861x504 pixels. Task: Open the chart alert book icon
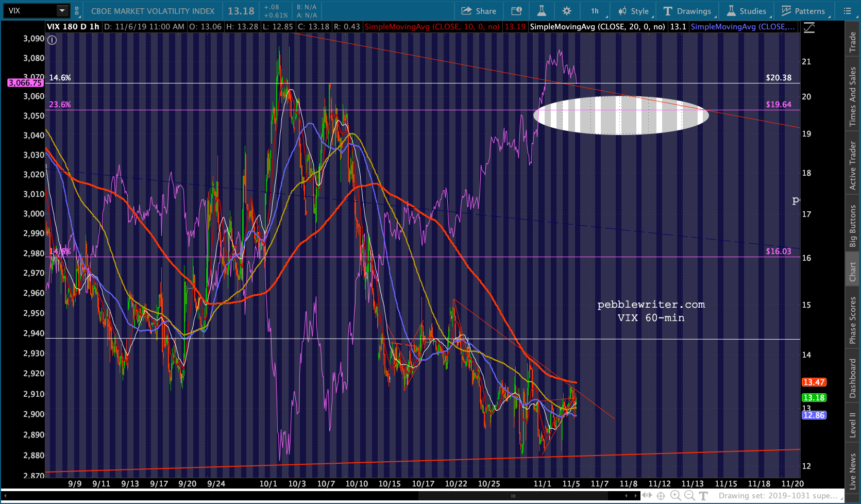pos(517,11)
